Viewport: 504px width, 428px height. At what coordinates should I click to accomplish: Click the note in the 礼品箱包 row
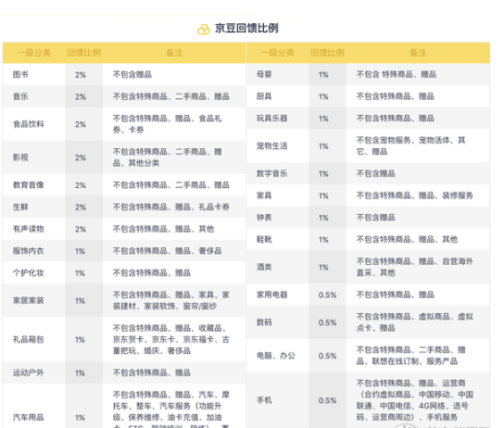[x=171, y=339]
